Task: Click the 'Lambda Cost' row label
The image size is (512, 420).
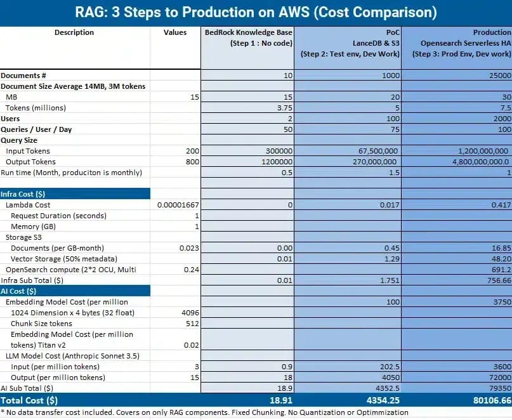Action: click(x=28, y=205)
